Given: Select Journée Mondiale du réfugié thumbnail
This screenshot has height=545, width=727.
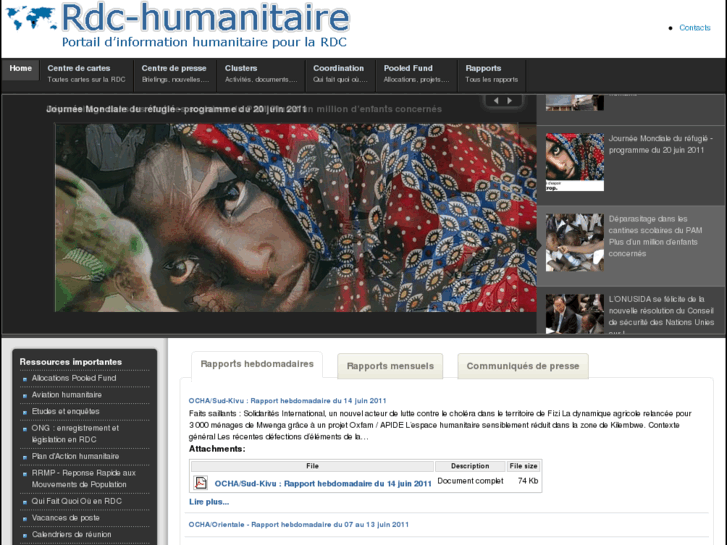Looking at the screenshot, I should [574, 162].
